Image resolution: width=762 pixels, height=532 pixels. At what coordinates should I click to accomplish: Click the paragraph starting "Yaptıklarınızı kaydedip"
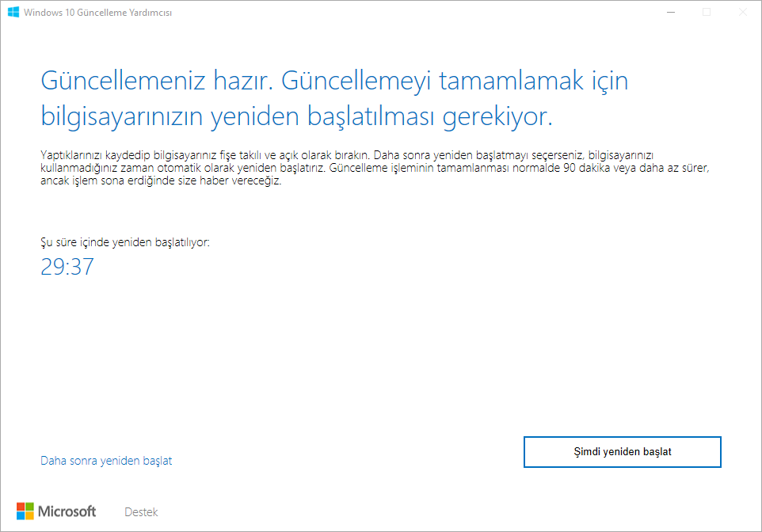pos(375,168)
